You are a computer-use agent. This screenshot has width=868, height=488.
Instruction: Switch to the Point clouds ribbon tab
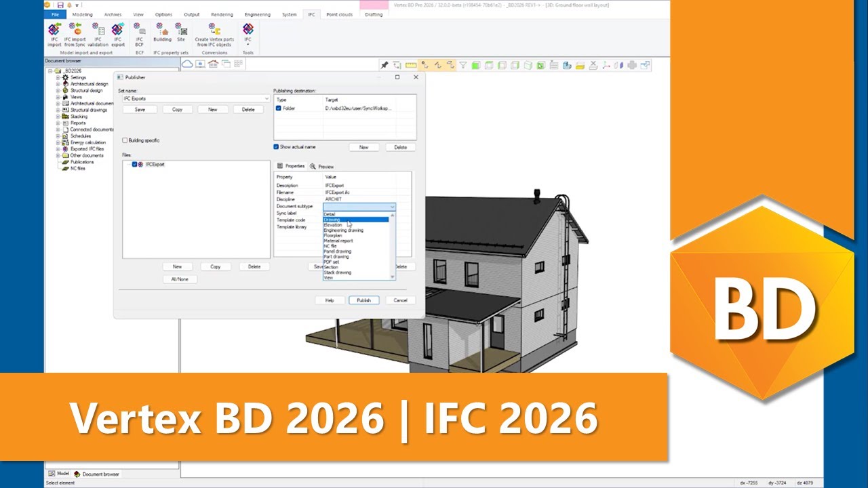pos(339,14)
